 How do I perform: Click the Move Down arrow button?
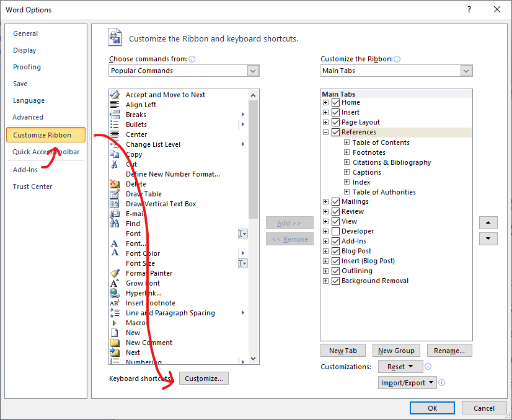click(x=488, y=238)
